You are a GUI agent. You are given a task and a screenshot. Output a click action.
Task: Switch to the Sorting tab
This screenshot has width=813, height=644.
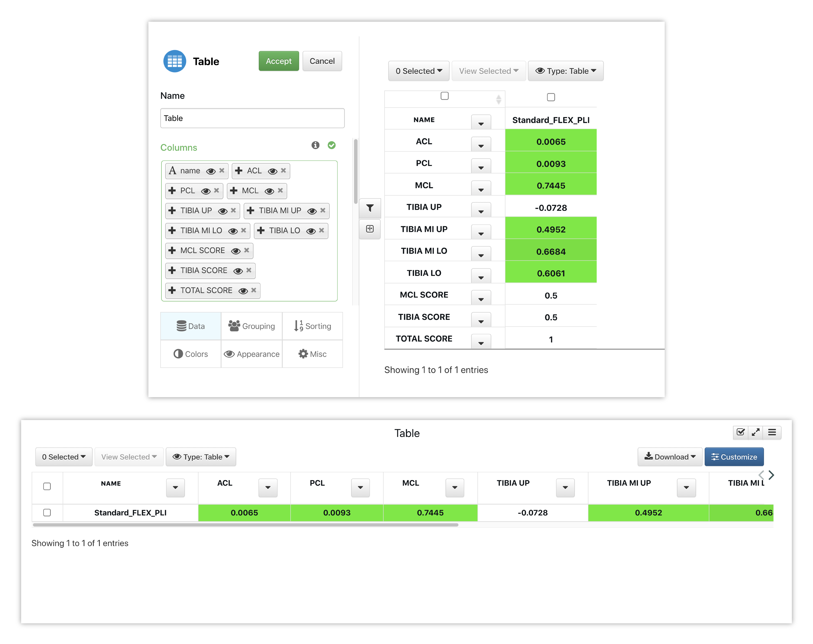[312, 326]
